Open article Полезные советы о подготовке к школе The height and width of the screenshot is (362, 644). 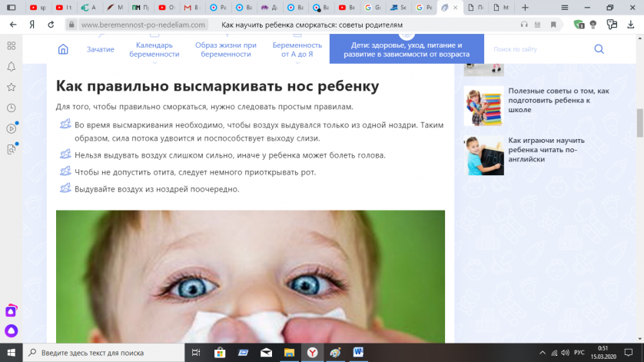[x=559, y=100]
